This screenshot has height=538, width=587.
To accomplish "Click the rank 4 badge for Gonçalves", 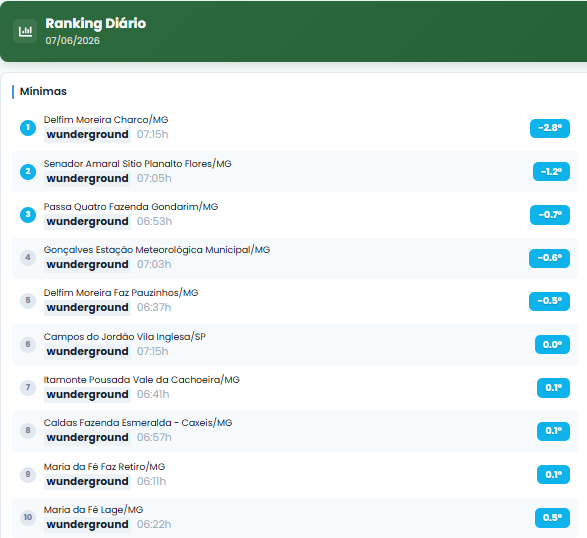I will (28, 258).
